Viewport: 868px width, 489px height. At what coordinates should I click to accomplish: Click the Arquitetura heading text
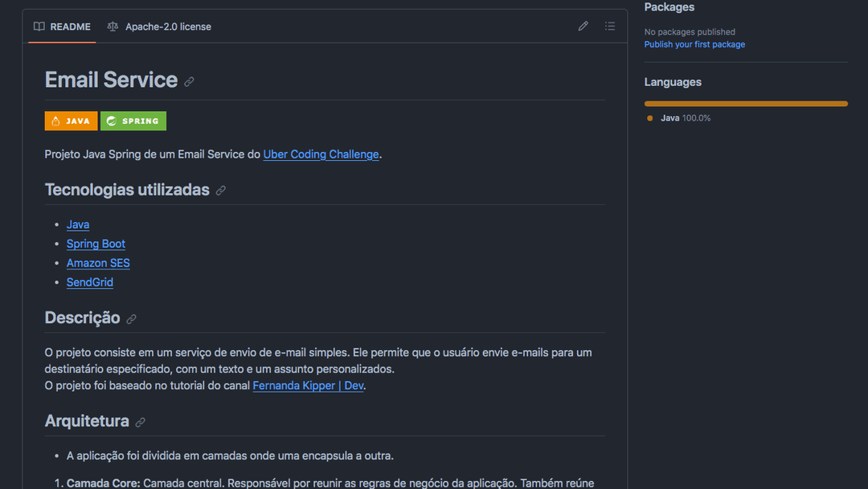pyautogui.click(x=86, y=421)
